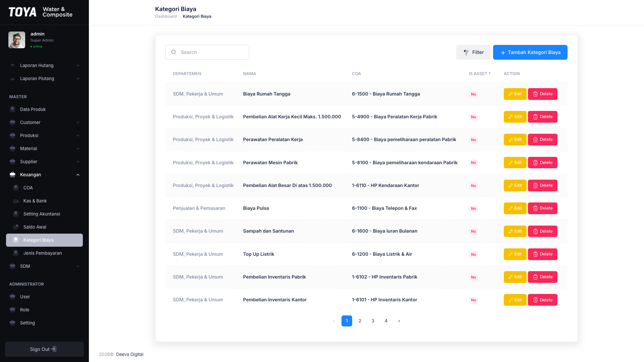Click the Kas & Bank wallet icon
This screenshot has width=644, height=362.
(16, 201)
